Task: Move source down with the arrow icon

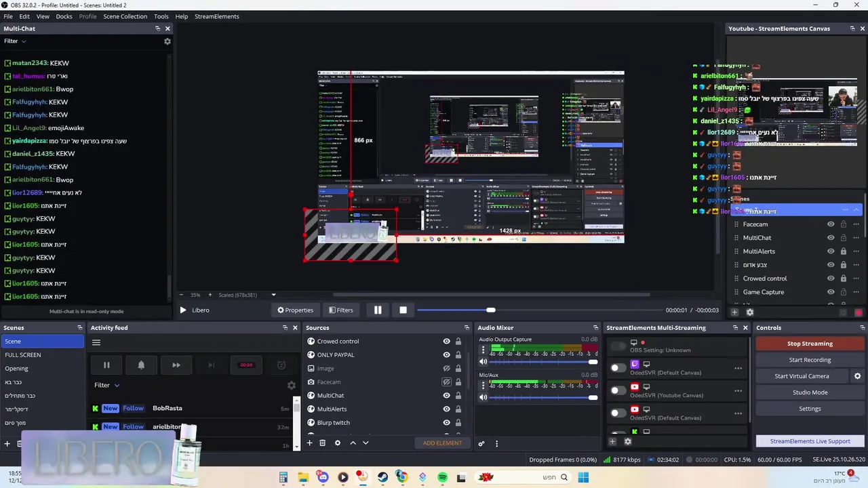Action: [x=366, y=443]
